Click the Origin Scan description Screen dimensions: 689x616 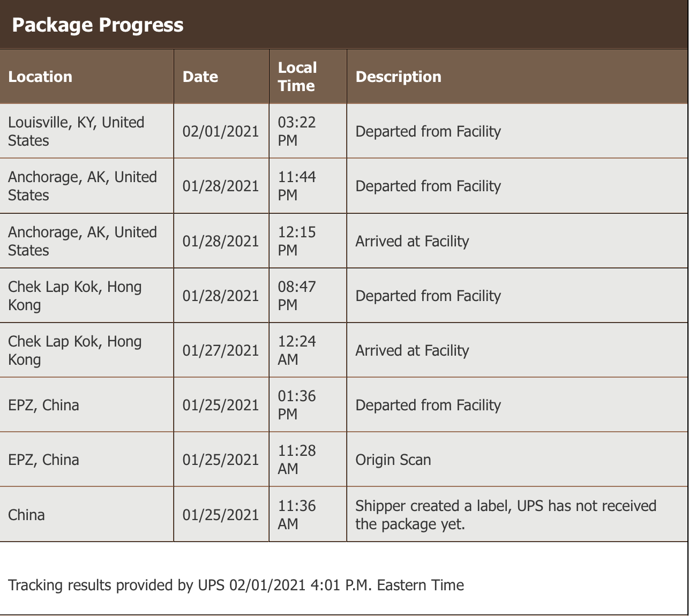click(393, 460)
